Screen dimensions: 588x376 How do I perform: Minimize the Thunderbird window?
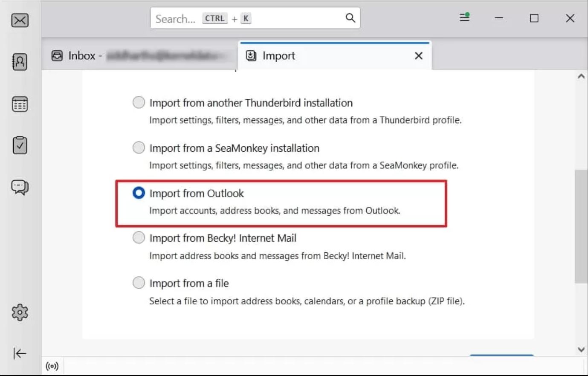tap(499, 18)
